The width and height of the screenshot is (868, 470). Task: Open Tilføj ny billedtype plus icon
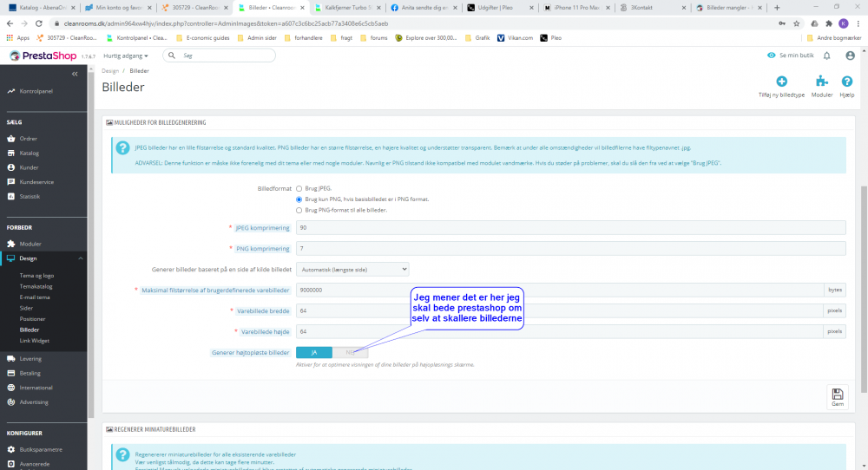point(781,82)
